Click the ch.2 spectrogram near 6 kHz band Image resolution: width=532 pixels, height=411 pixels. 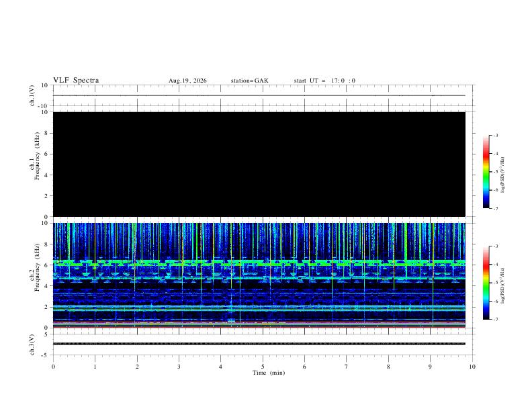point(259,263)
